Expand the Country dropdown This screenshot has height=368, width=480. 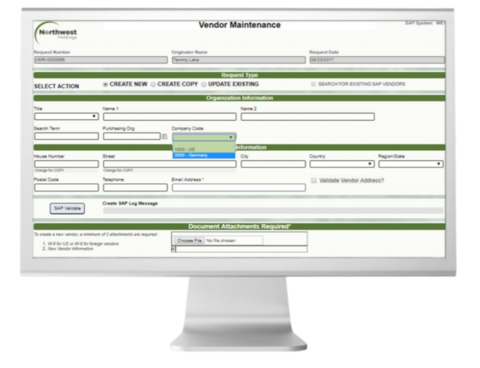point(342,164)
